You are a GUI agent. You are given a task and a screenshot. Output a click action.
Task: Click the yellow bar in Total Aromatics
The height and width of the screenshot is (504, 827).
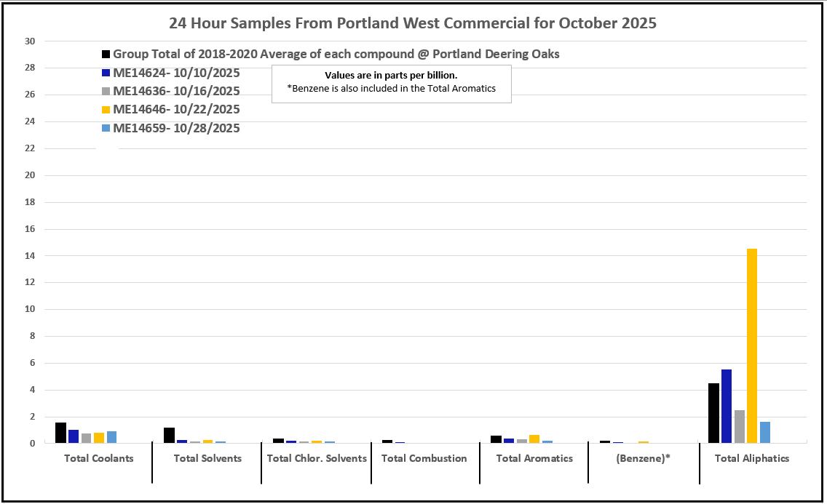[x=534, y=439]
